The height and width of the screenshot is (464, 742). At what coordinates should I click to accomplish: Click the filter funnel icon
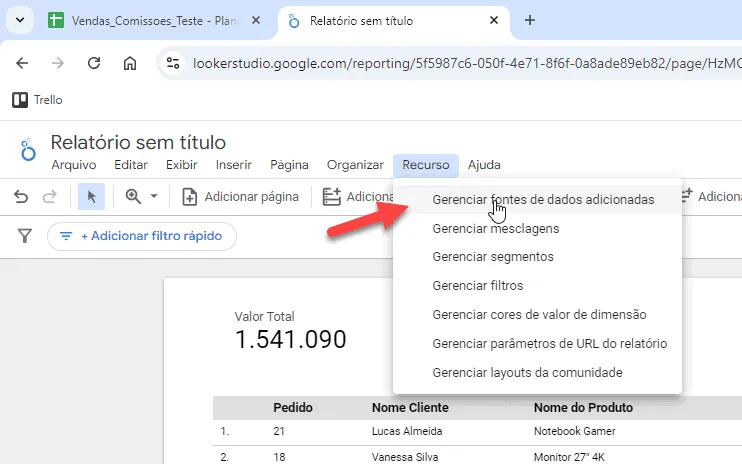[x=25, y=236]
